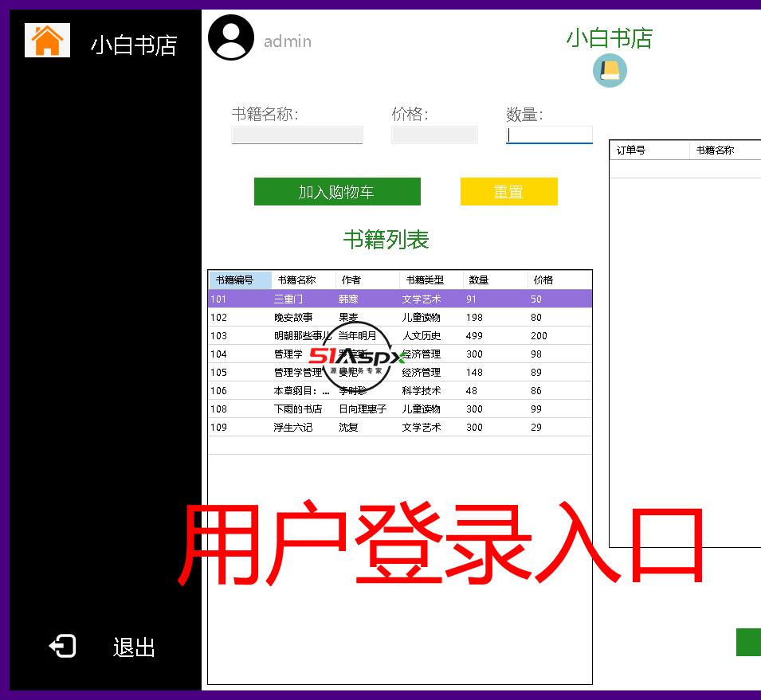
Task: Click the admin username text
Action: click(x=288, y=41)
